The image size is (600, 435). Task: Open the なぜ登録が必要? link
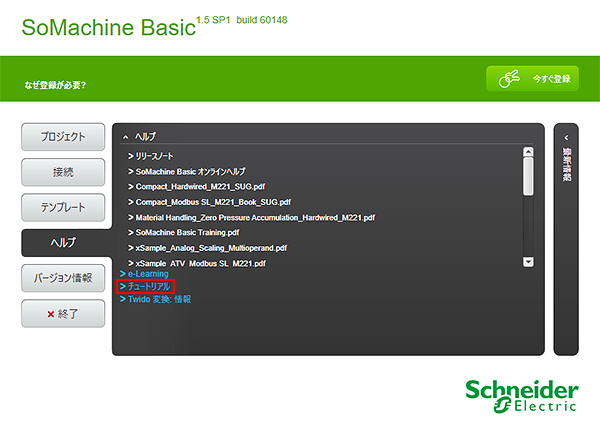pyautogui.click(x=55, y=85)
